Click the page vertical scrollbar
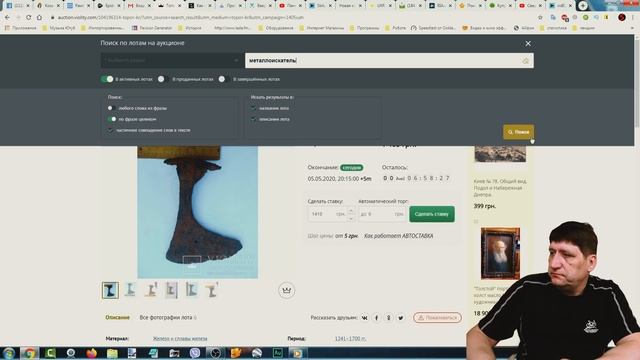Image resolution: width=640 pixels, height=360 pixels. coord(637,82)
